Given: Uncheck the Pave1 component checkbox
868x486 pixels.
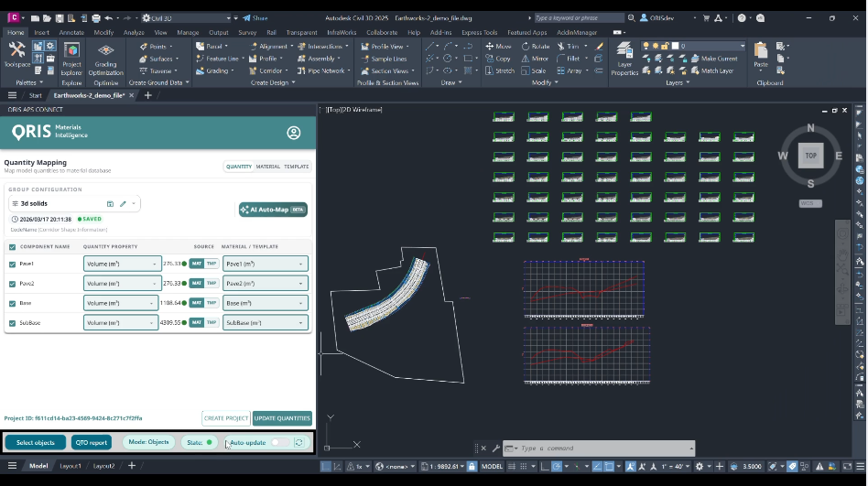Looking at the screenshot, I should 12,265.
